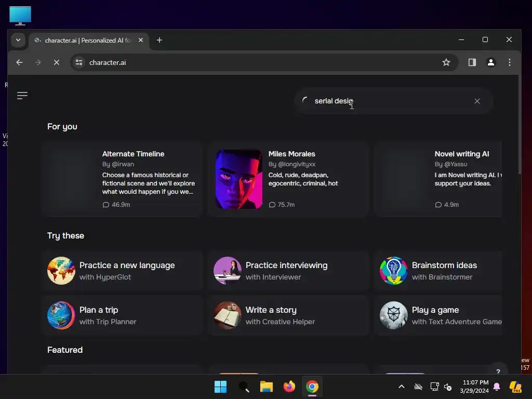Click the 'For you' section heading
The image size is (532, 399).
62,127
